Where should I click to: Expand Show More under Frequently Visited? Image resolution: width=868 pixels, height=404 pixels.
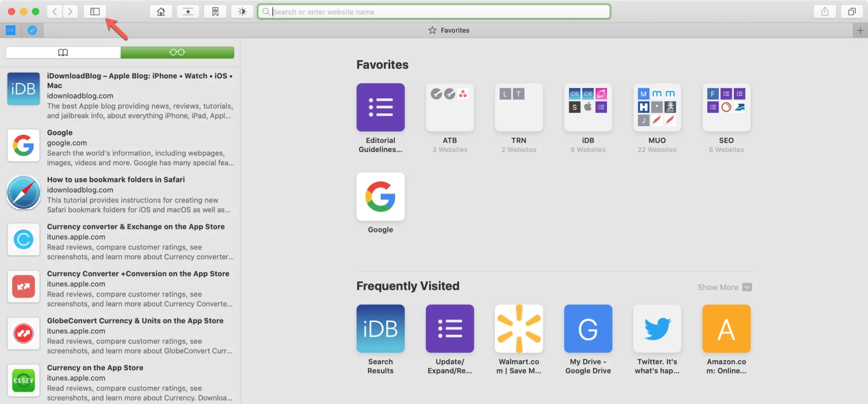(x=724, y=287)
